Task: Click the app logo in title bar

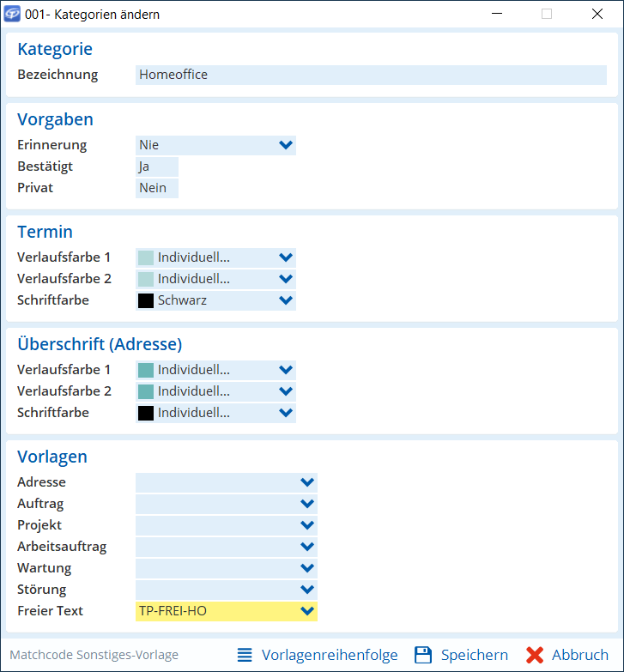Action: pyautogui.click(x=12, y=14)
